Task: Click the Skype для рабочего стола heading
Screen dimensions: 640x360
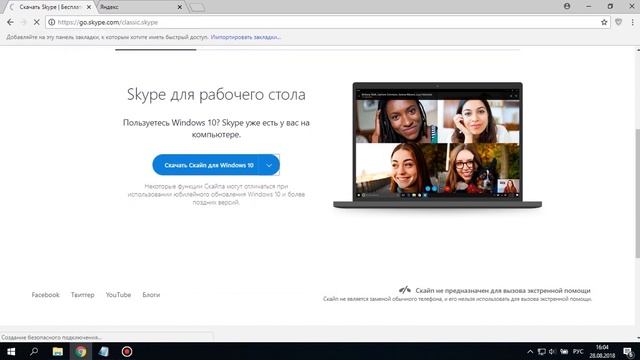Action: pyautogui.click(x=216, y=94)
